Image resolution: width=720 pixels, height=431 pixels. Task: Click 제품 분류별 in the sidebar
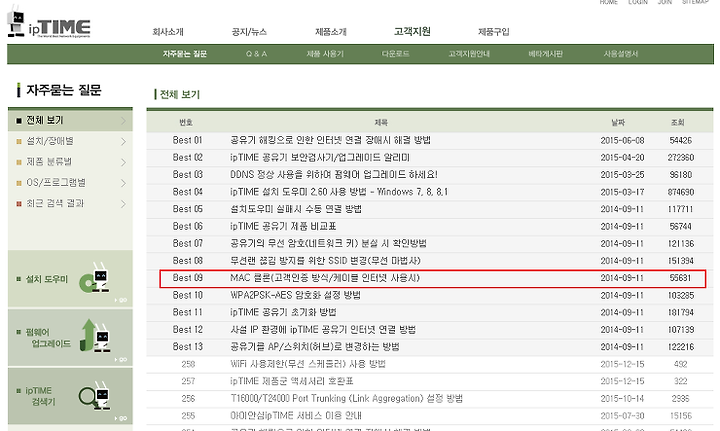click(x=49, y=162)
